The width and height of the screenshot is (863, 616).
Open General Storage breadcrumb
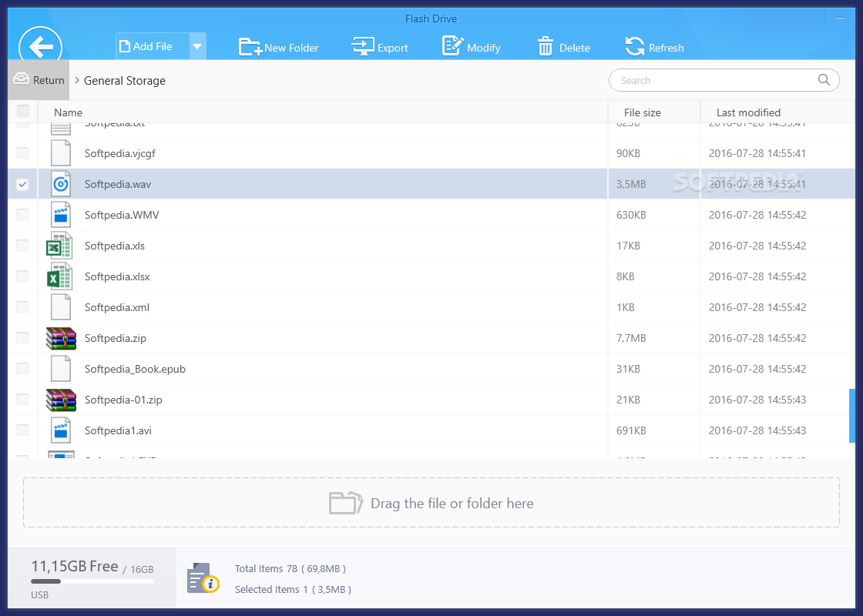pyautogui.click(x=124, y=81)
